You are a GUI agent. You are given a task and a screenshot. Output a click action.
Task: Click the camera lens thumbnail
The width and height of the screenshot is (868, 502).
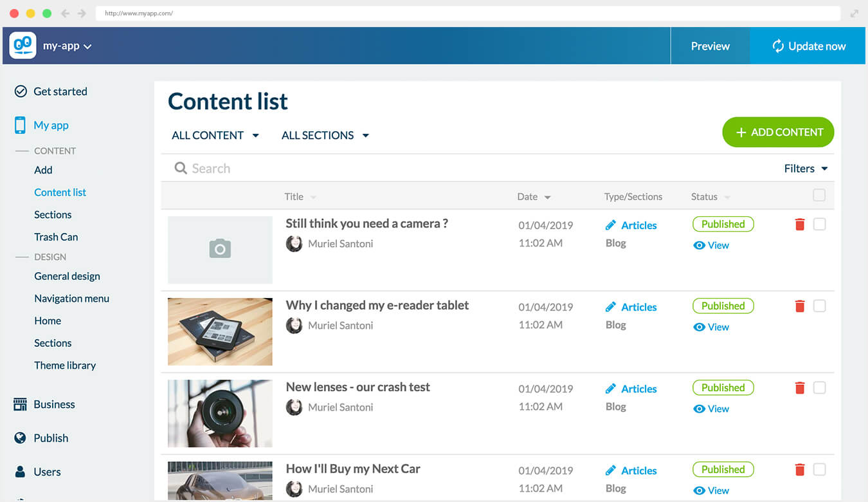220,413
